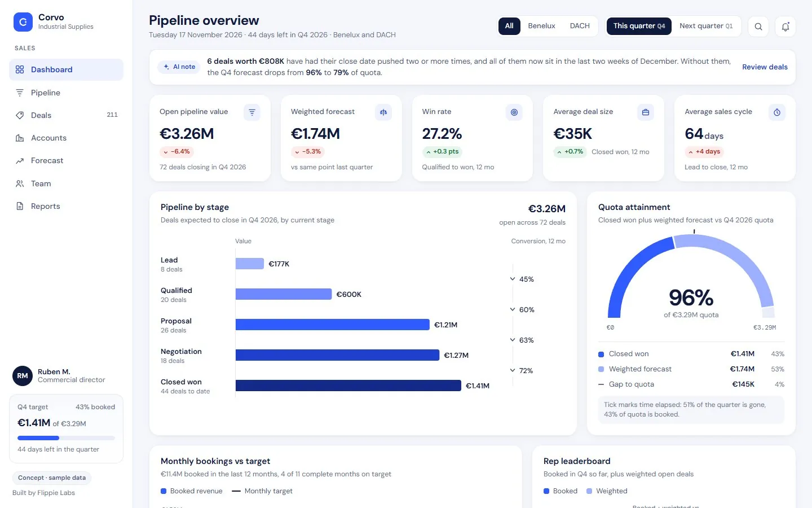Expand the 63% conversion chevron
Image resolution: width=812 pixels, height=508 pixels.
pos(513,340)
